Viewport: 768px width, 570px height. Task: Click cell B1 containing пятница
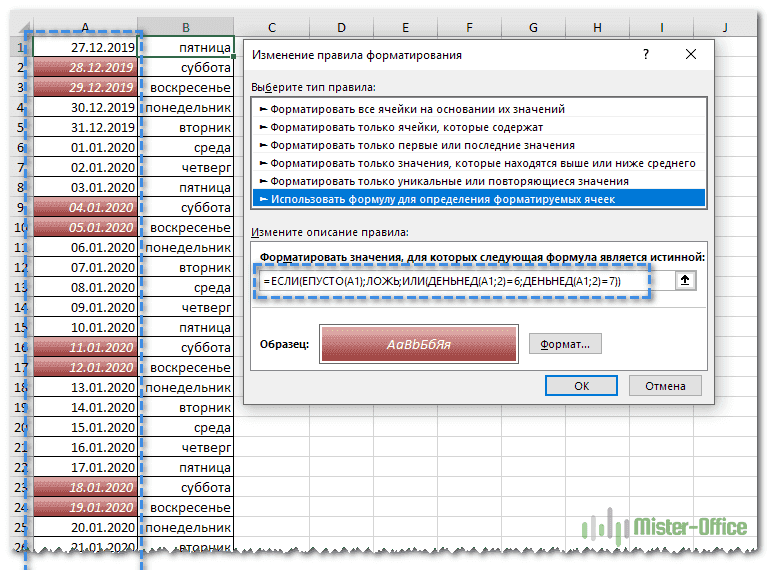pyautogui.click(x=187, y=48)
